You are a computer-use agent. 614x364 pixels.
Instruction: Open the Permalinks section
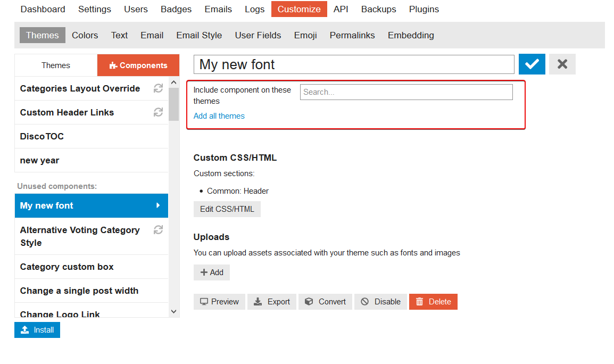click(352, 35)
